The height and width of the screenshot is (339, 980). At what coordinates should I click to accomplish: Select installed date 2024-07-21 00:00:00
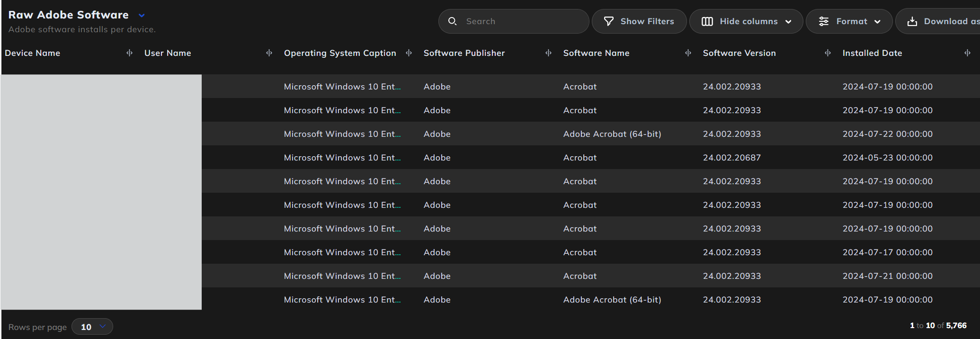(x=888, y=276)
